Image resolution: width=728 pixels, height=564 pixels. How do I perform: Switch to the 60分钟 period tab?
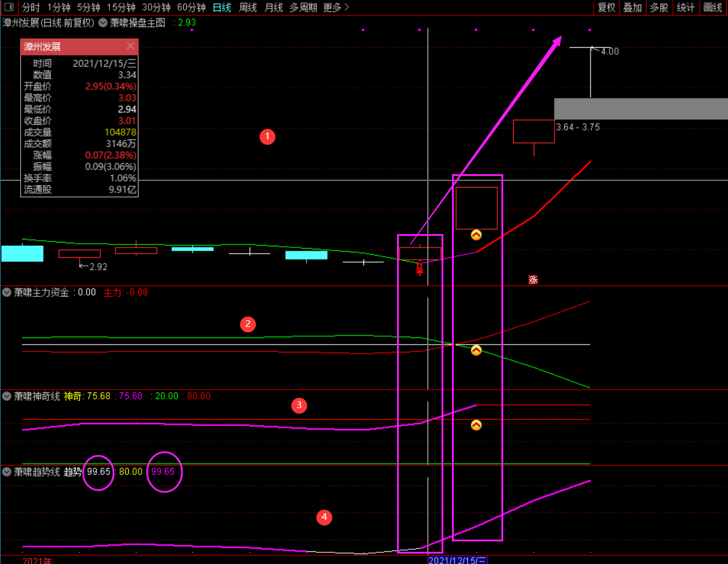pos(191,7)
